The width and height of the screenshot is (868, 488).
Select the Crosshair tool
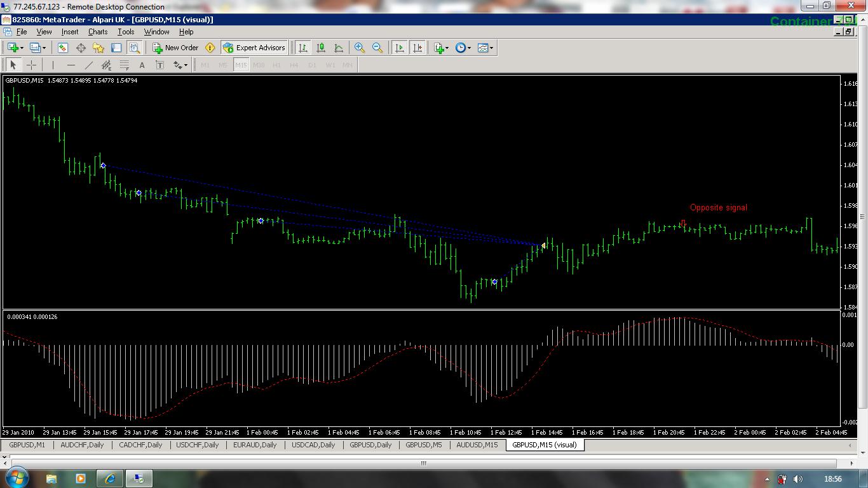pos(31,65)
